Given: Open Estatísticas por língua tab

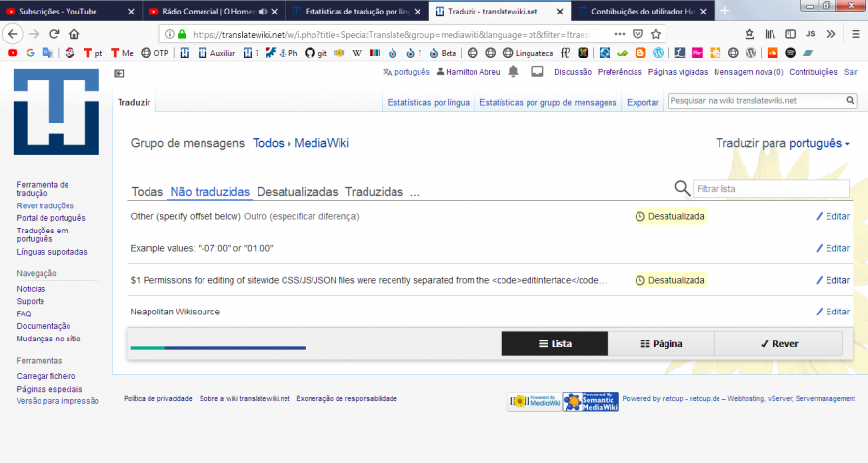Looking at the screenshot, I should pos(428,102).
